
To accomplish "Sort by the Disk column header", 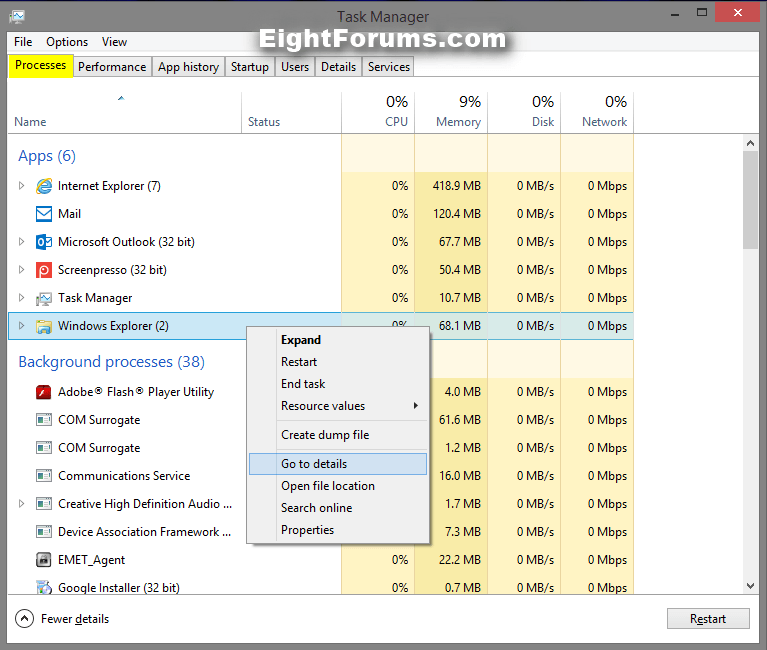I will (524, 112).
